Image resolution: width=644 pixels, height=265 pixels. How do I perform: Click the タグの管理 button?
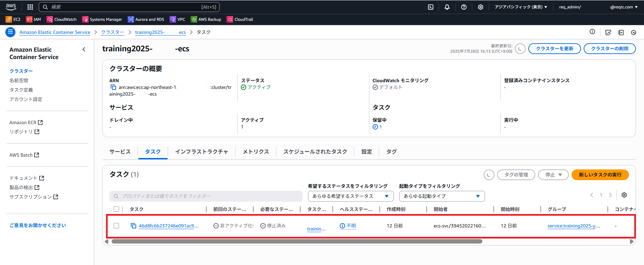(516, 175)
